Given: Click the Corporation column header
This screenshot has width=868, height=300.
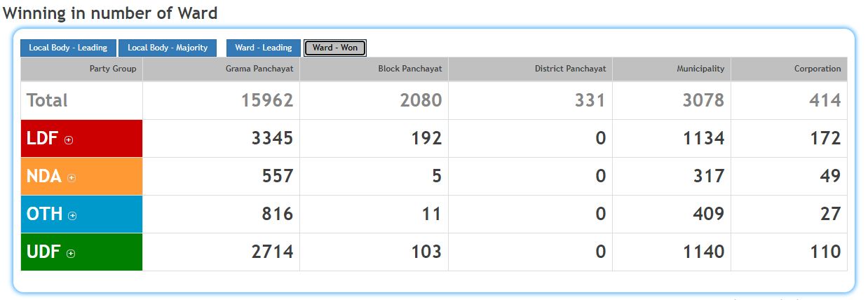Looking at the screenshot, I should [817, 69].
